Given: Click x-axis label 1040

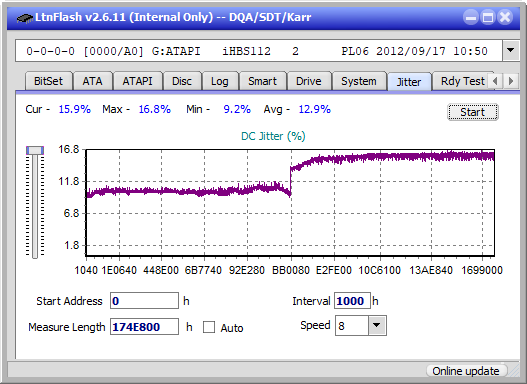Looking at the screenshot, I should pos(86,270).
